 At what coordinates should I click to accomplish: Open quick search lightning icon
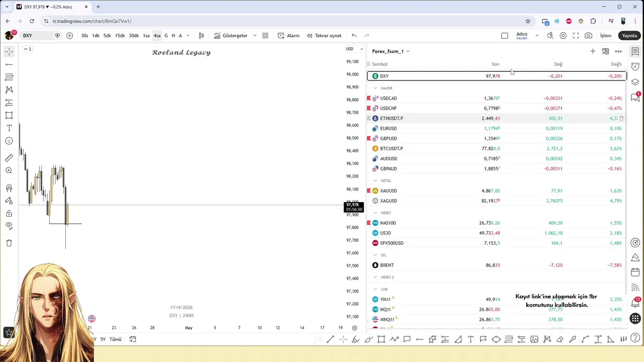coord(550,36)
